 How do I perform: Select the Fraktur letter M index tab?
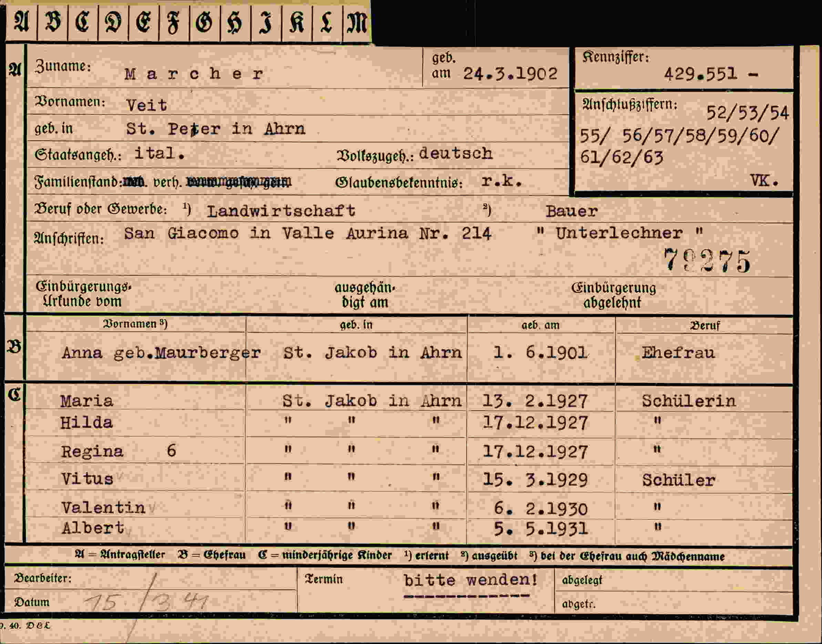(x=357, y=22)
